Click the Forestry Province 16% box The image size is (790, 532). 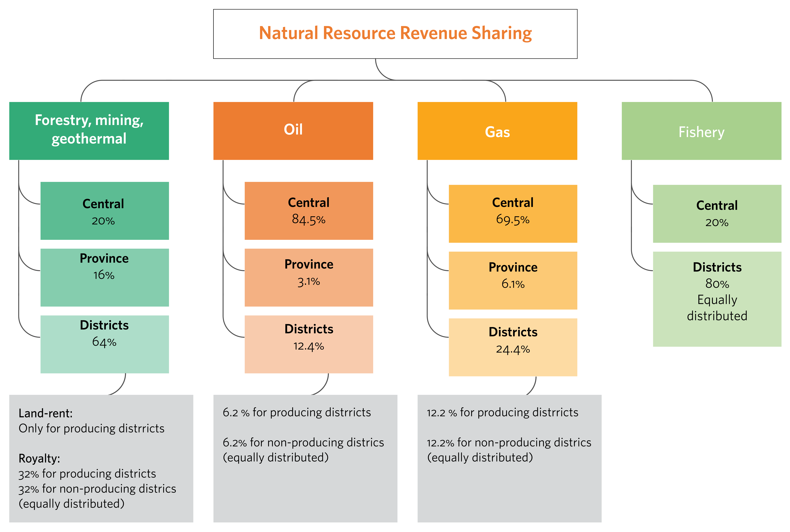click(x=104, y=278)
